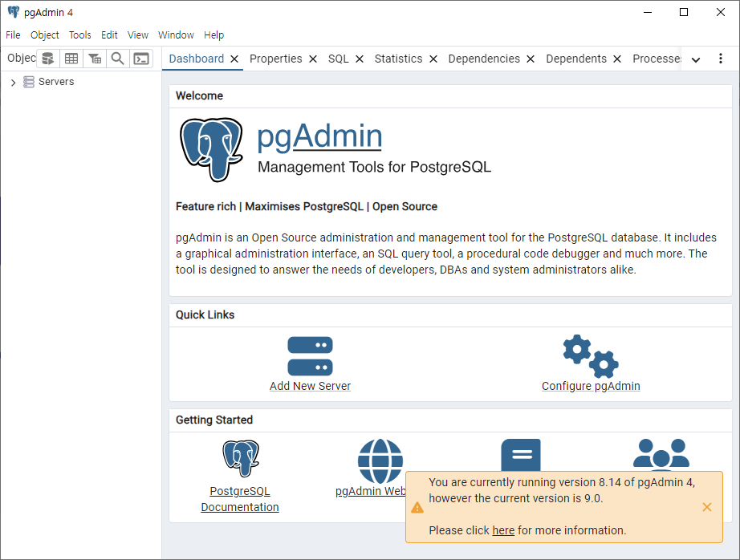Click the message bubble Getting Started icon
The height and width of the screenshot is (560, 740).
tap(521, 455)
